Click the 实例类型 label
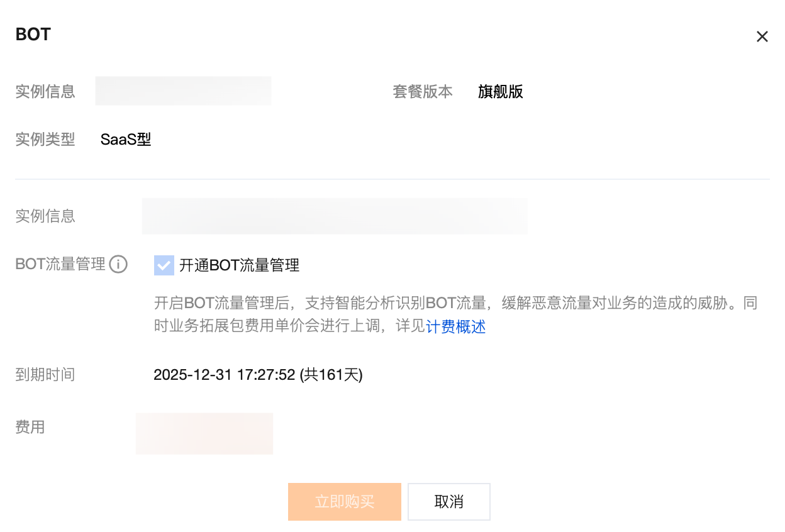Image resolution: width=785 pixels, height=532 pixels. click(45, 139)
